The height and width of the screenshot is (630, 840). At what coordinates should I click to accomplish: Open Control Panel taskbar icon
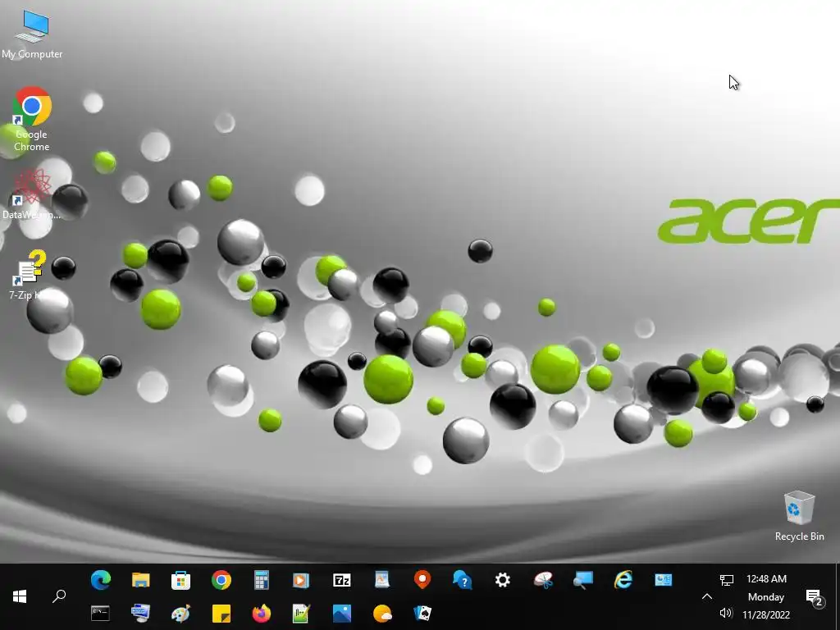[x=663, y=580]
